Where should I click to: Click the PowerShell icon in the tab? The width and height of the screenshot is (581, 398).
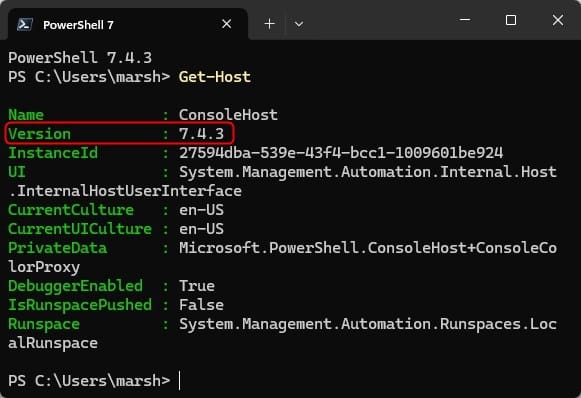24,24
